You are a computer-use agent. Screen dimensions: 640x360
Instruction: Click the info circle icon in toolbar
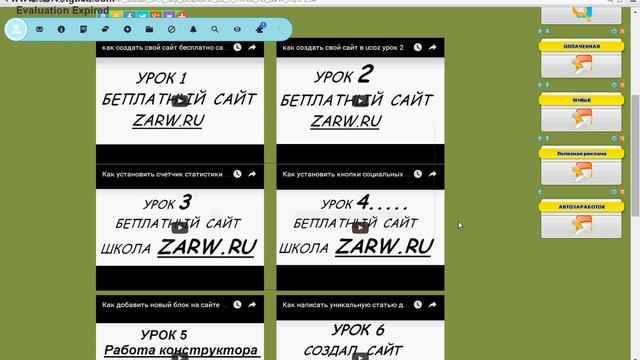click(x=61, y=29)
